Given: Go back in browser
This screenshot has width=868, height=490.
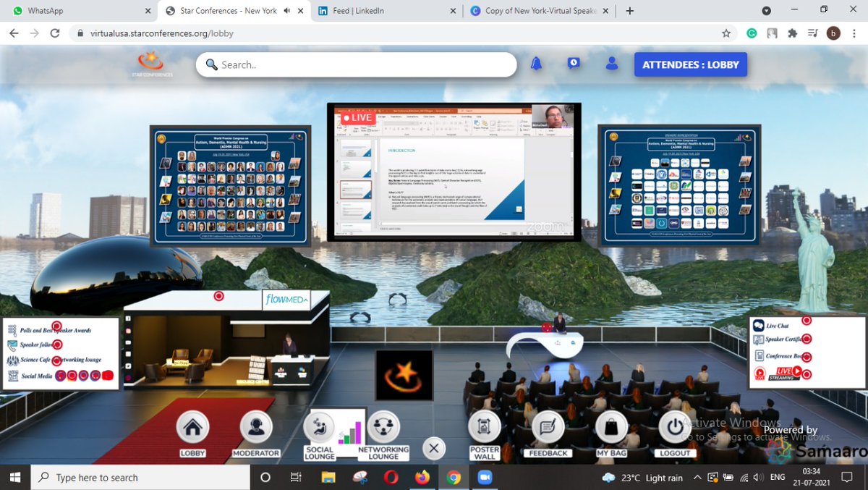Looking at the screenshot, I should 14,33.
